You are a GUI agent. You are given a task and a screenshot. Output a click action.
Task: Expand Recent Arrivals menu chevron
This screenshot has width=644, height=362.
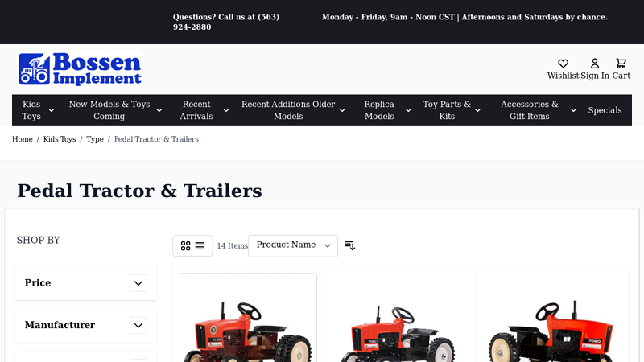click(226, 110)
